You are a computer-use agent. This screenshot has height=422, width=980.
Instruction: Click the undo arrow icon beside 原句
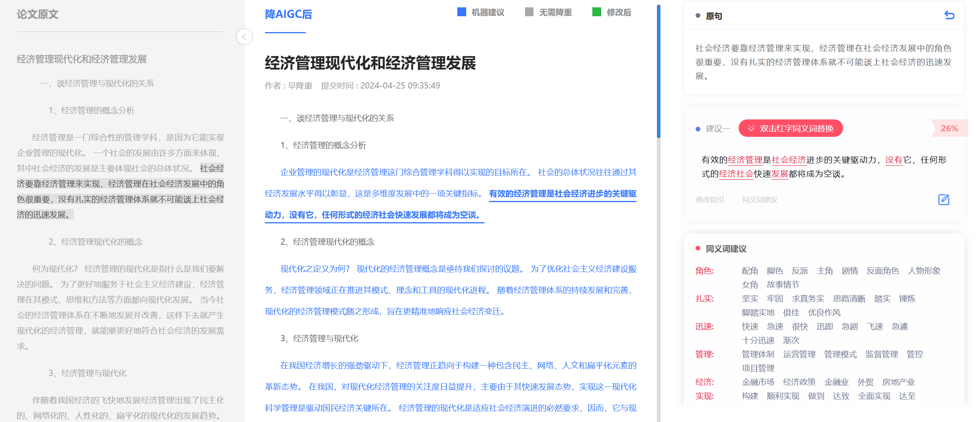pos(949,15)
